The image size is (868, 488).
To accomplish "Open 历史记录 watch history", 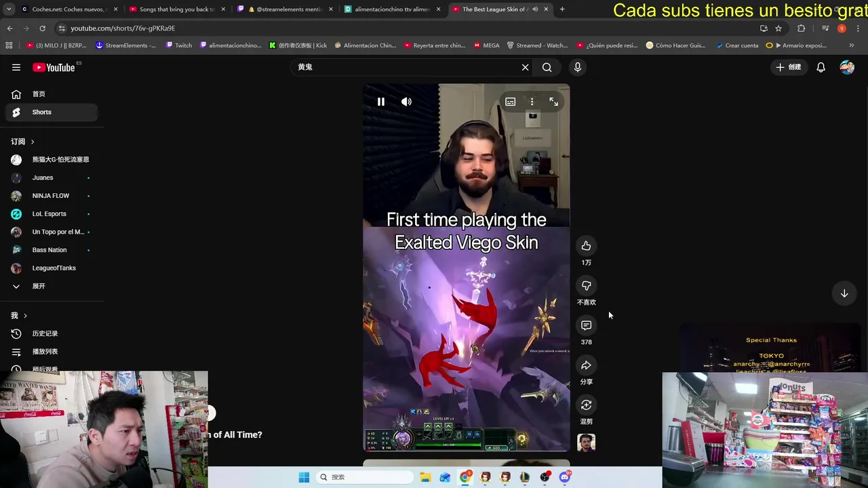I will [51, 333].
